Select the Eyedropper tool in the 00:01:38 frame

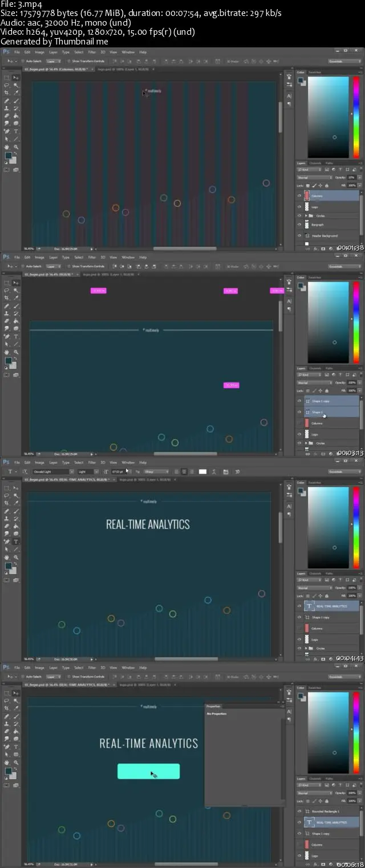(16, 92)
